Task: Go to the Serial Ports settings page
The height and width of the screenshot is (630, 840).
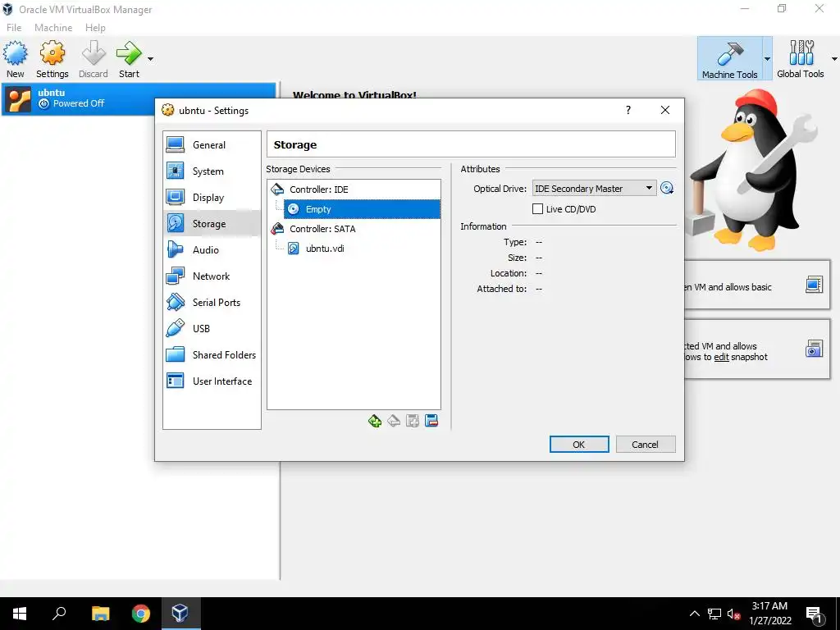Action: pyautogui.click(x=212, y=302)
